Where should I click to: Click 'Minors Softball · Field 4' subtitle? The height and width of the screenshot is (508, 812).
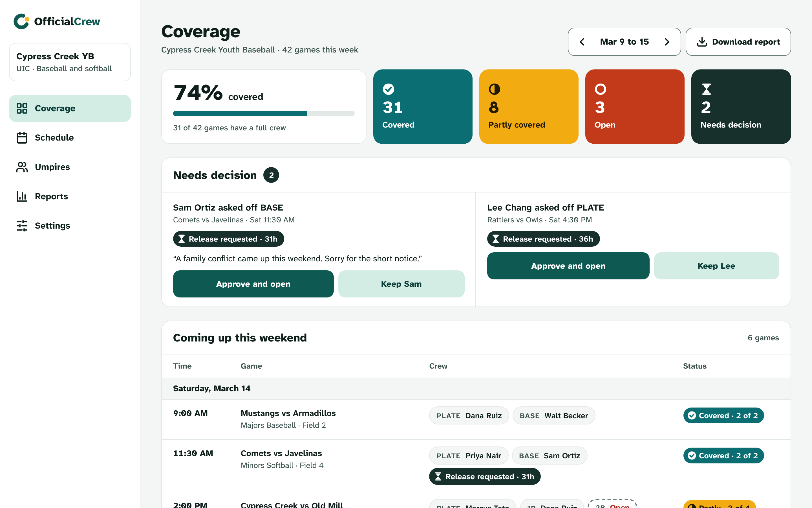pos(282,465)
